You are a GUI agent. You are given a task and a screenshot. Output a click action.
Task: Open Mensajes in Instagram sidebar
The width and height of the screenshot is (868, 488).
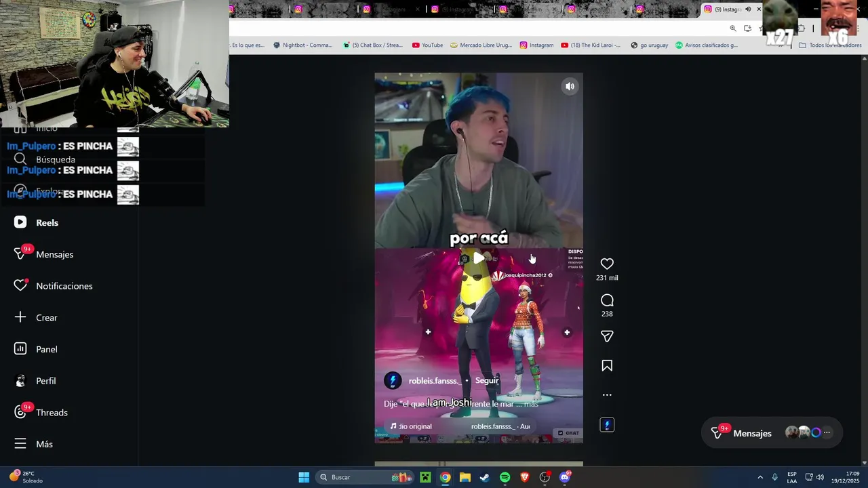[x=45, y=254]
